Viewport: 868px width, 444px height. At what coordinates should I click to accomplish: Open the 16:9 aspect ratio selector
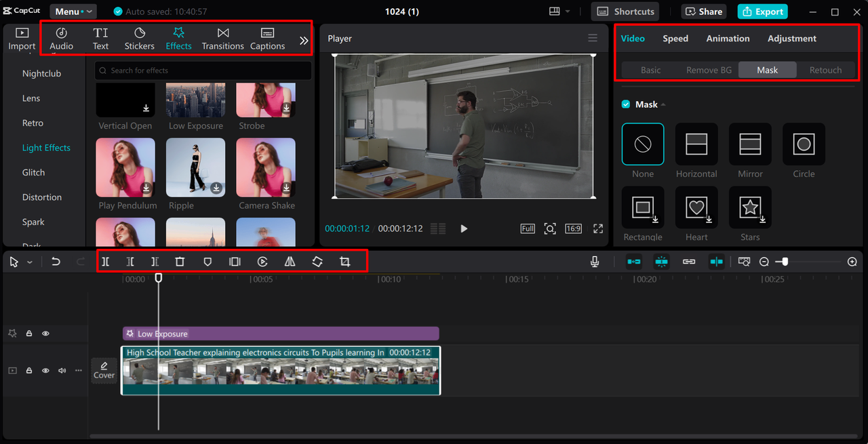573,228
